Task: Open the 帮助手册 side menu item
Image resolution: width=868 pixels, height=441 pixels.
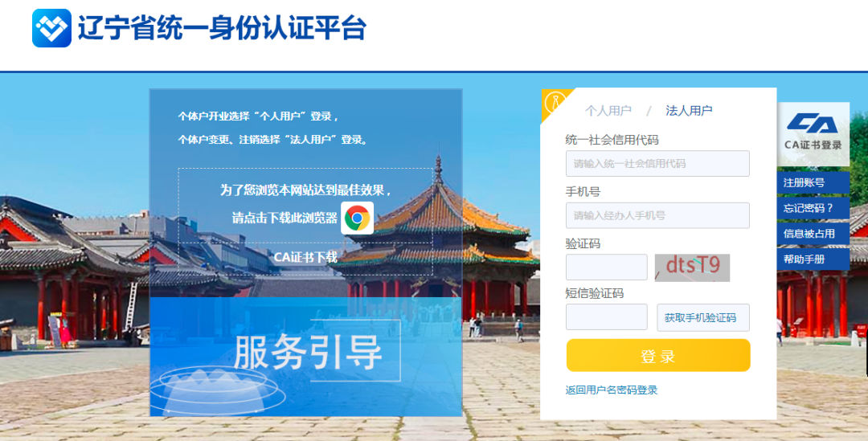Action: pos(813,259)
